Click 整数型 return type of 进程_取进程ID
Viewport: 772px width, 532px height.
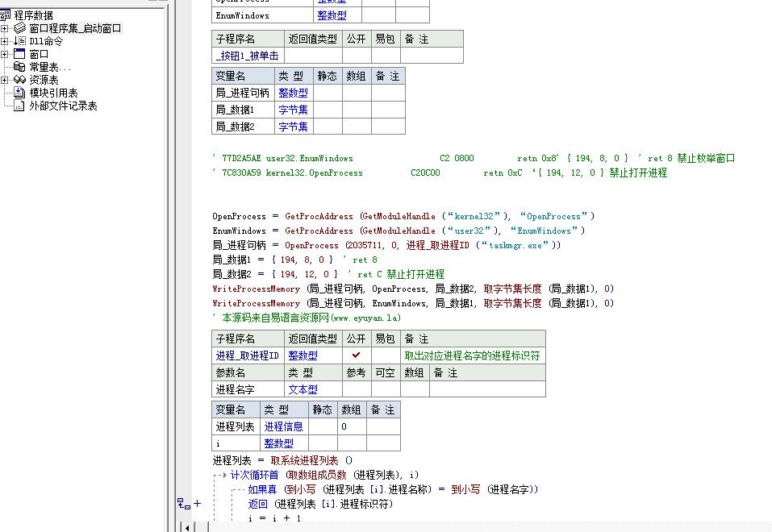[x=313, y=355]
